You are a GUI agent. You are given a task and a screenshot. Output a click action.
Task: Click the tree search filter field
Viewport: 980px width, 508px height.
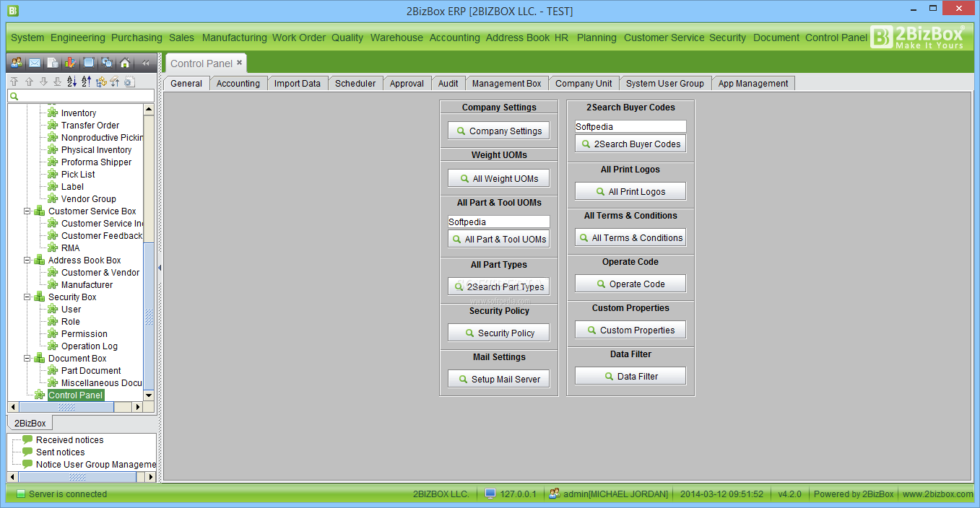point(81,96)
